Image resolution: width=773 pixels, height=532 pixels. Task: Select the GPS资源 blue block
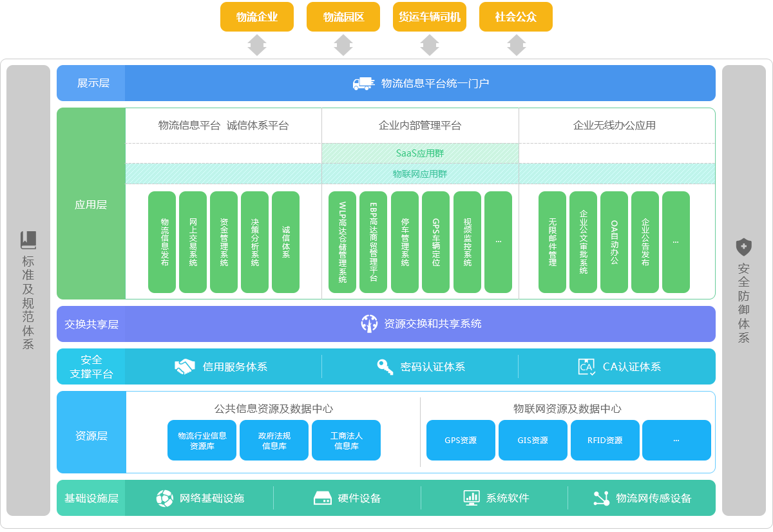point(461,441)
